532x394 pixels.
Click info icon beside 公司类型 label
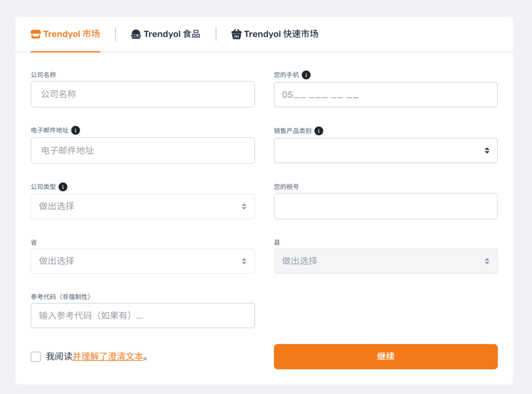tap(63, 187)
